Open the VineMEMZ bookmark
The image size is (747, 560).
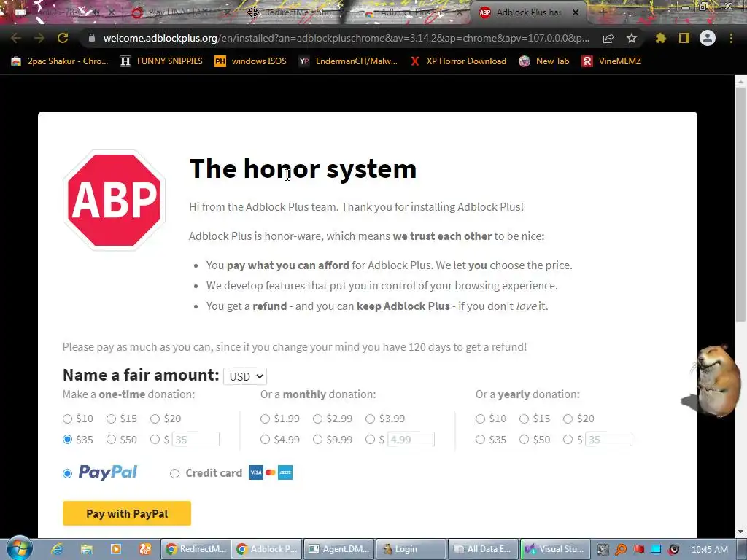tap(611, 61)
